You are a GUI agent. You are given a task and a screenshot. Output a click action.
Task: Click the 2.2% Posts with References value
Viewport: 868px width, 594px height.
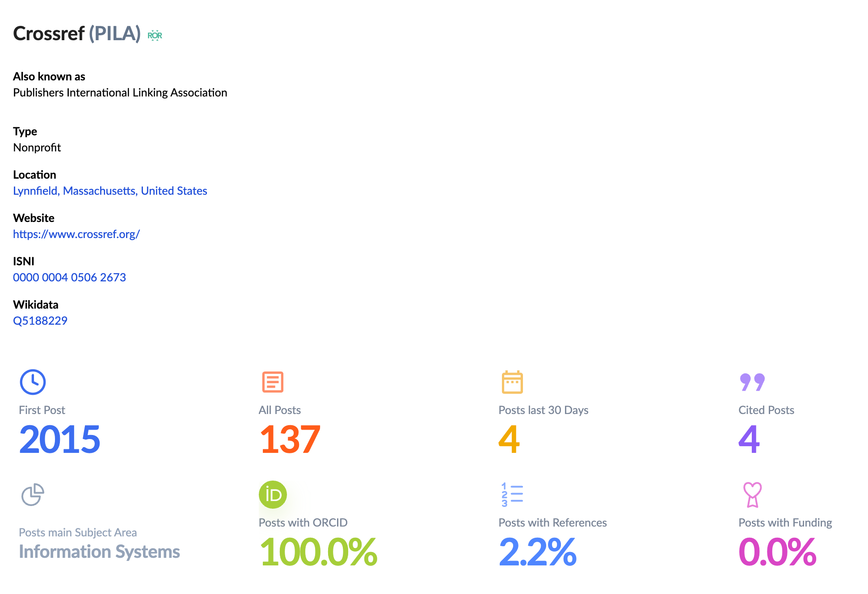point(538,552)
